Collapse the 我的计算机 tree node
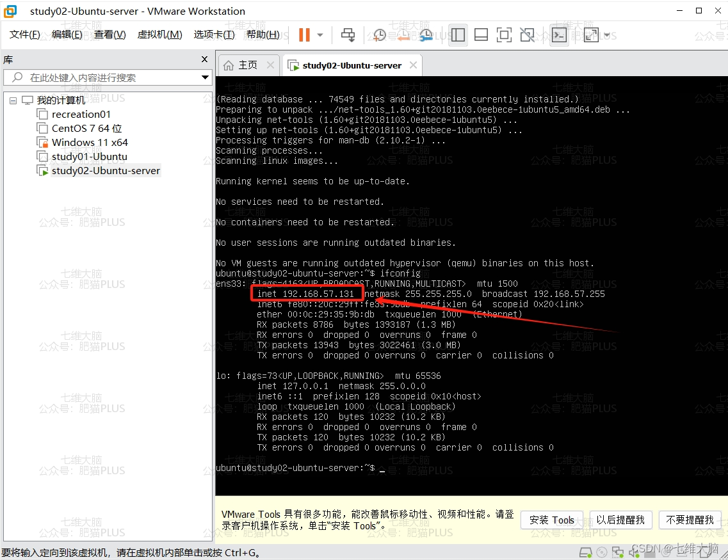Image resolution: width=728 pixels, height=560 pixels. [13, 100]
